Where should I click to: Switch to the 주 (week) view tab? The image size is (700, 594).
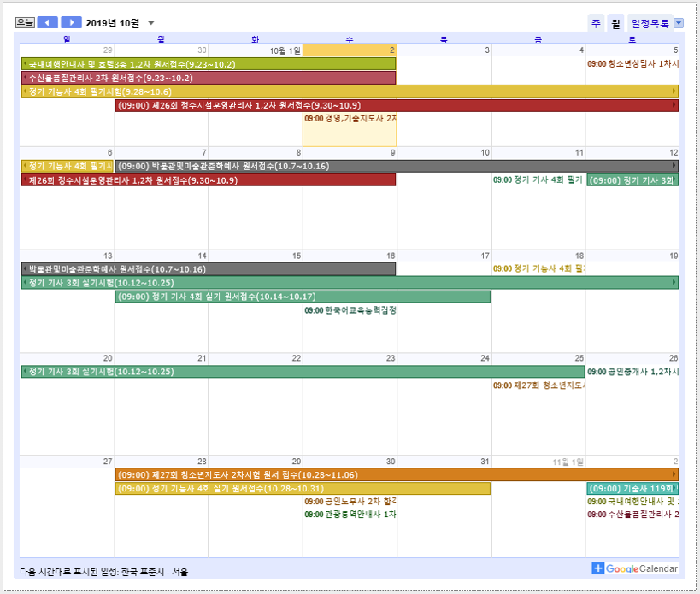(x=596, y=24)
